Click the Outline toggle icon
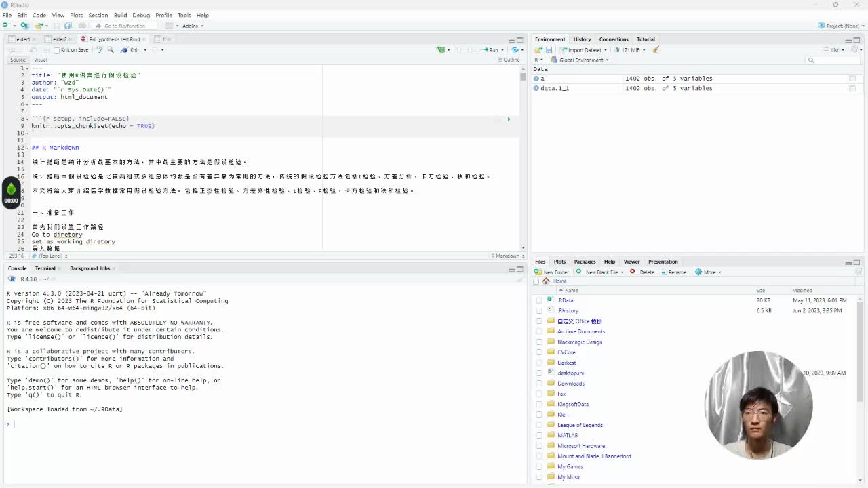 509,60
